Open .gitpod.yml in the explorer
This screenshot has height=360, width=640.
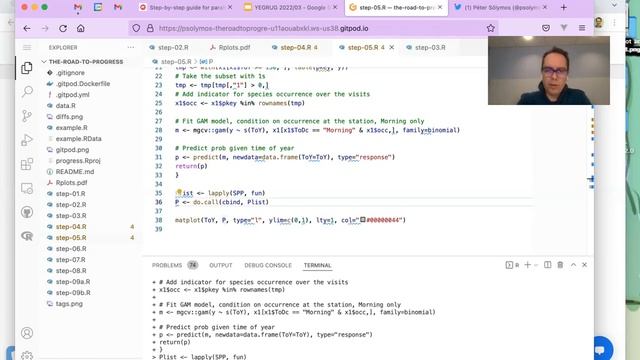(72, 95)
